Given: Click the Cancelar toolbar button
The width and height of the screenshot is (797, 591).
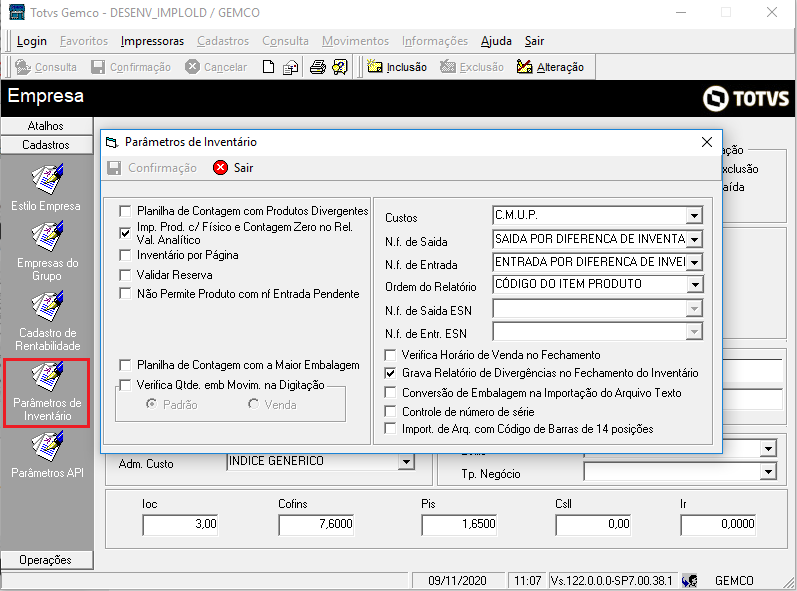Looking at the screenshot, I should 216,67.
